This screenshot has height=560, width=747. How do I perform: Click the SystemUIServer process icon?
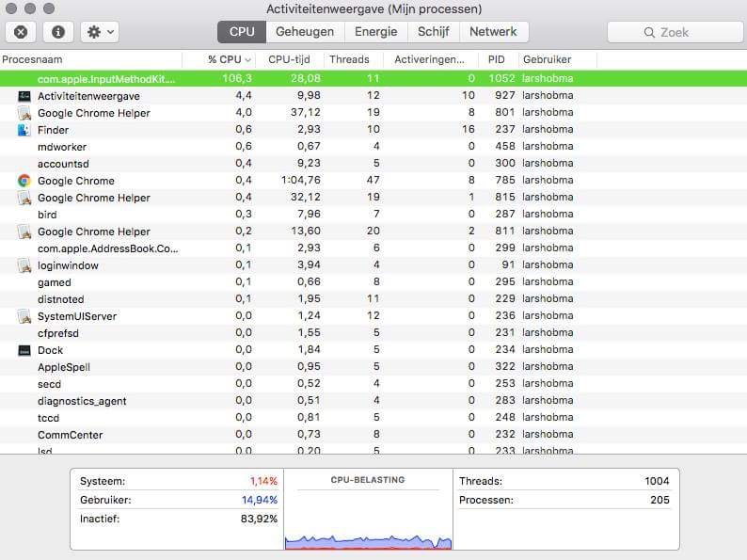click(x=24, y=316)
